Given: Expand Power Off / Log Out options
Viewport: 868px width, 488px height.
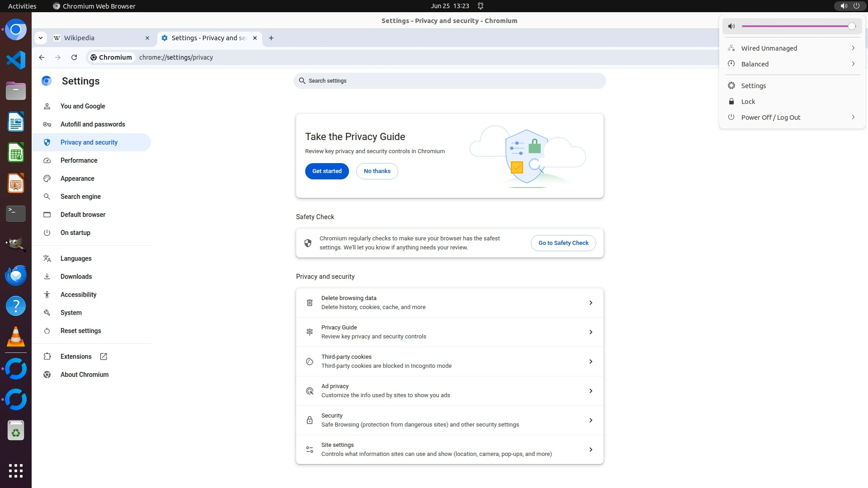Looking at the screenshot, I should 853,117.
